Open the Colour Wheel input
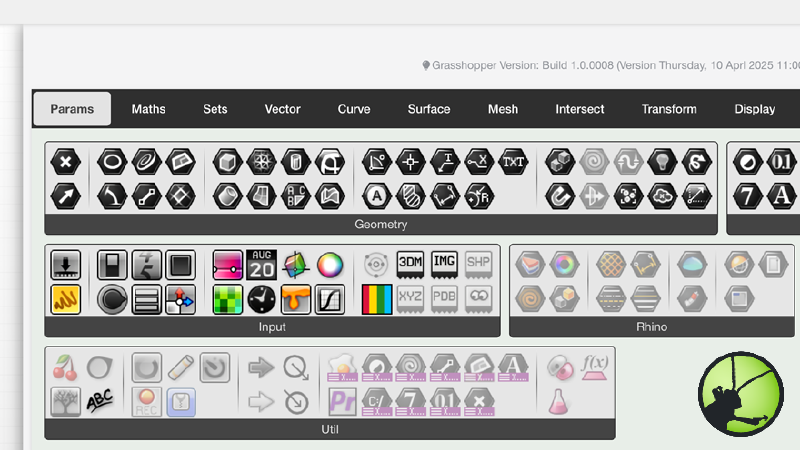Viewport: 800px width, 450px height. click(330, 265)
